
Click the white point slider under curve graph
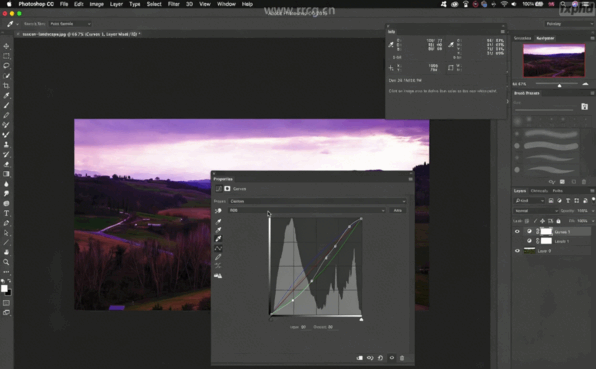pos(361,320)
